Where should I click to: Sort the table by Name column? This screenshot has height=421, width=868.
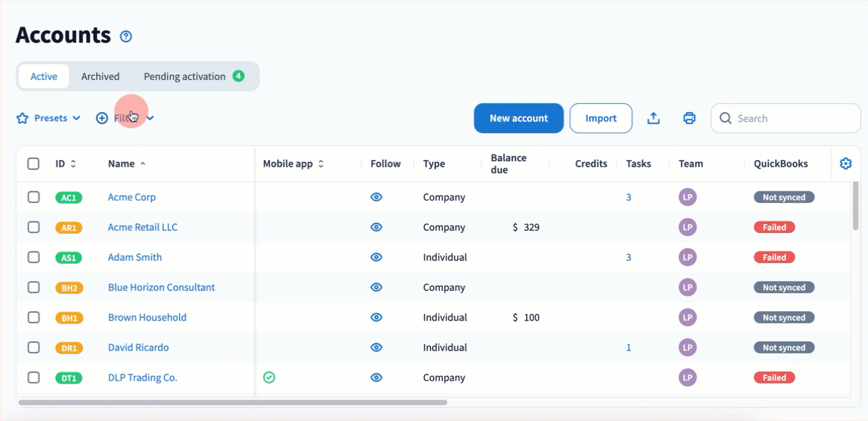[x=122, y=164]
